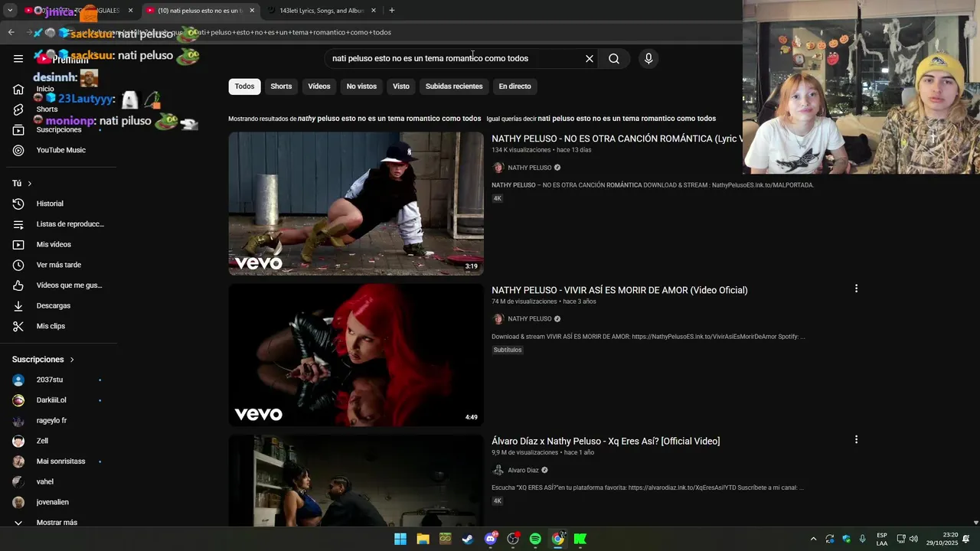Open Steam from the taskbar
The image size is (980, 551).
(468, 539)
